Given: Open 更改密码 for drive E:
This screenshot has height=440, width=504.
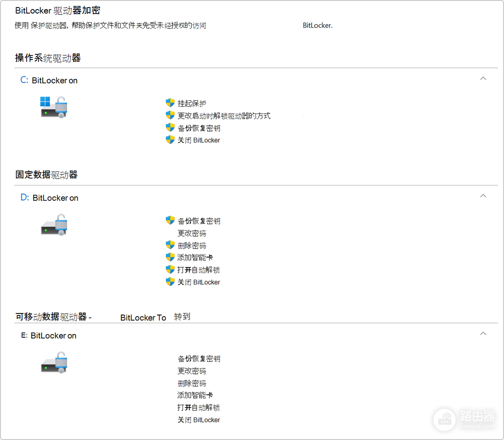Looking at the screenshot, I should click(x=192, y=371).
